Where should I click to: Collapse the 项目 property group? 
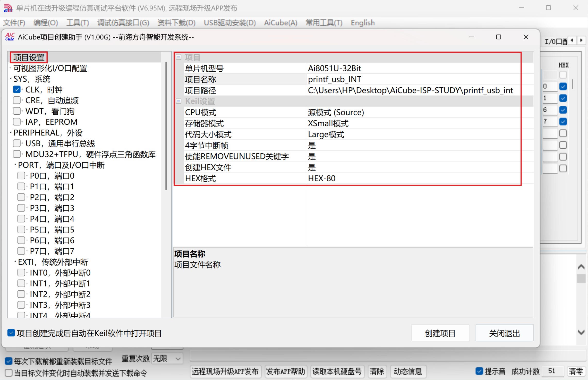pyautogui.click(x=179, y=57)
